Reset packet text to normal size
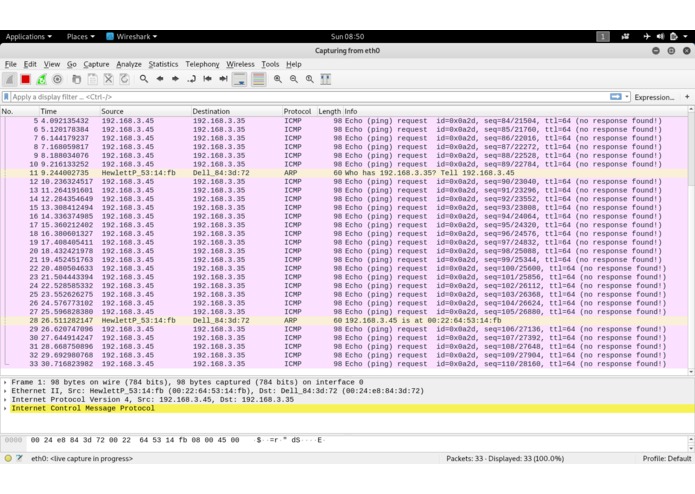 (310, 79)
